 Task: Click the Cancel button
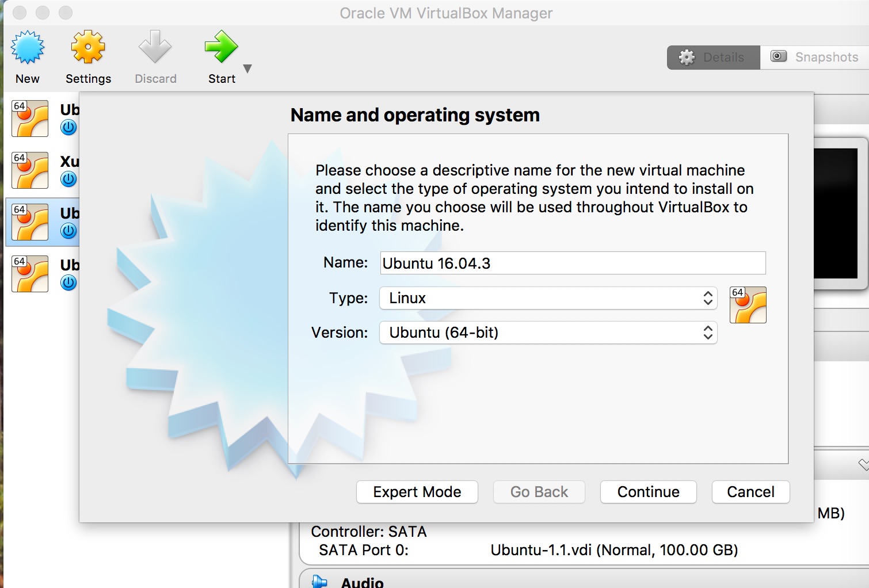tap(750, 492)
